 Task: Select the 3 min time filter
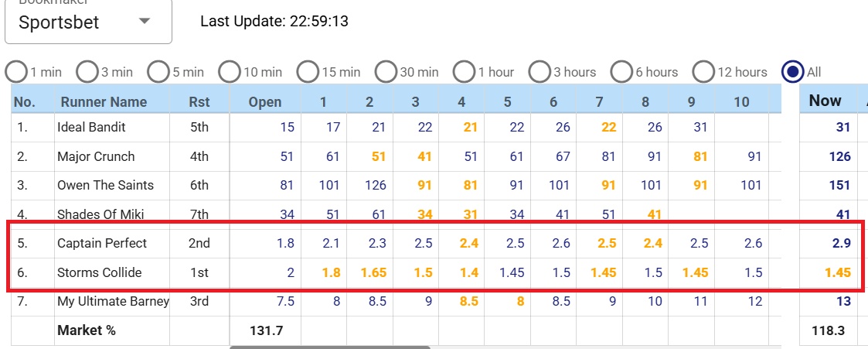pos(87,72)
